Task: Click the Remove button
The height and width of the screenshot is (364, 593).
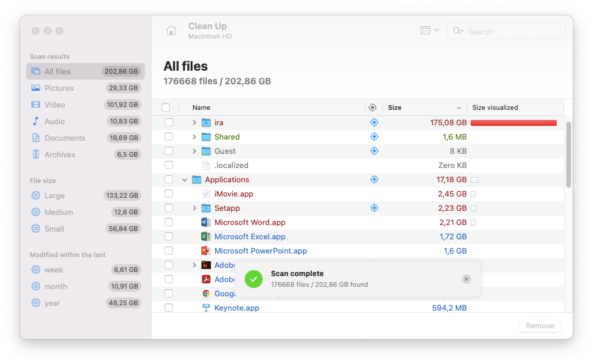Action: click(x=539, y=325)
